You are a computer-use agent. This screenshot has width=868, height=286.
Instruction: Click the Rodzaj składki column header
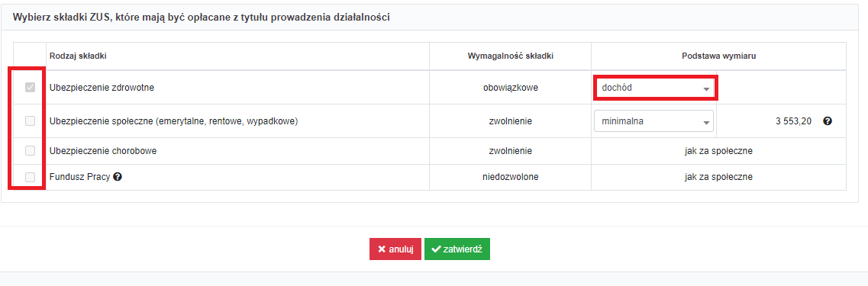click(78, 56)
